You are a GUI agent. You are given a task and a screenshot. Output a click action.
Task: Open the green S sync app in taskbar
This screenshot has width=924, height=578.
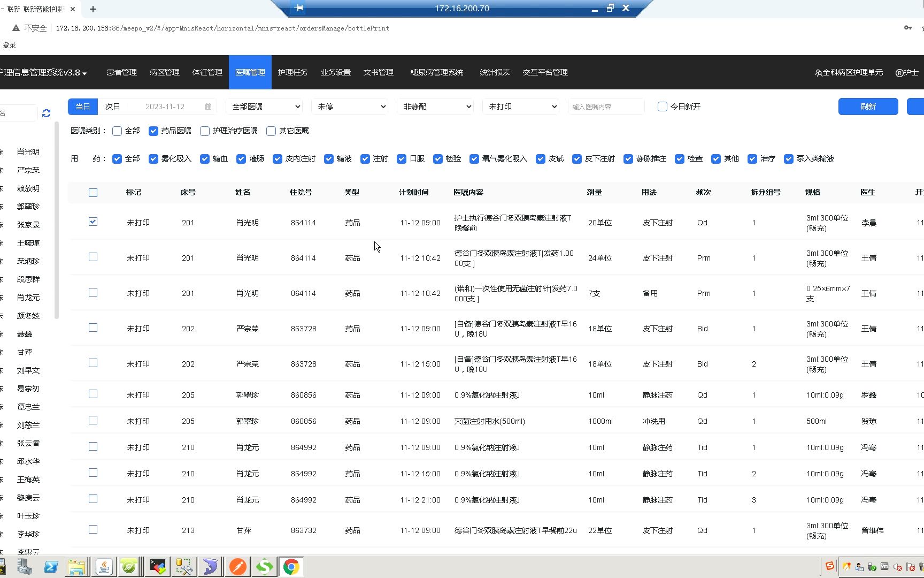tap(265, 567)
